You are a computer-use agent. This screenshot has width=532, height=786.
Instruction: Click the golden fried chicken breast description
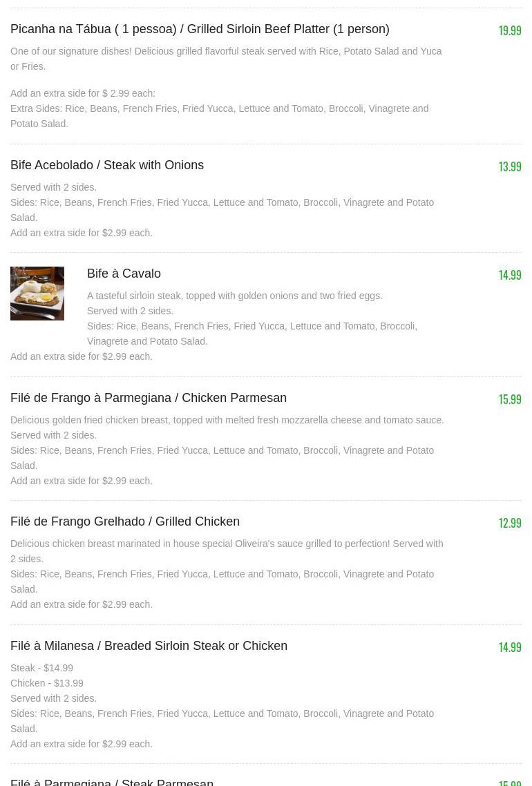pos(227,420)
